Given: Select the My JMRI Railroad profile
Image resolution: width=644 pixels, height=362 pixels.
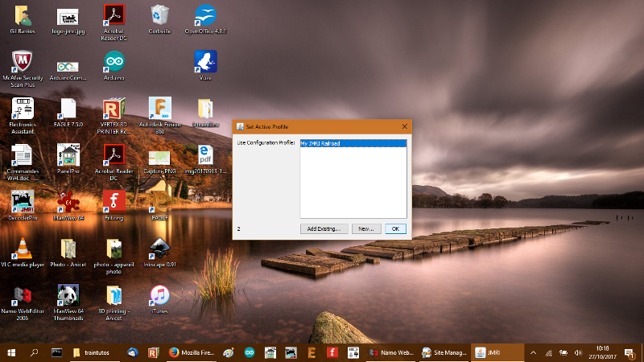Looking at the screenshot, I should 320,143.
